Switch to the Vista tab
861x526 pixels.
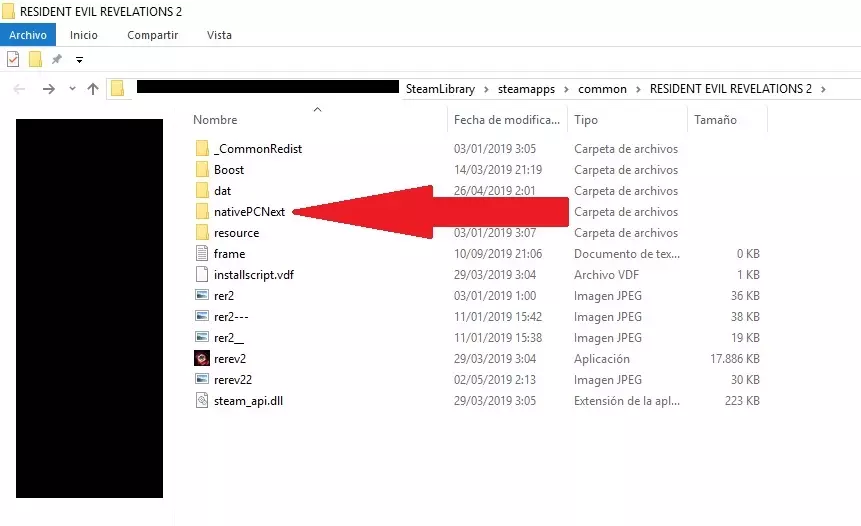pyautogui.click(x=219, y=35)
